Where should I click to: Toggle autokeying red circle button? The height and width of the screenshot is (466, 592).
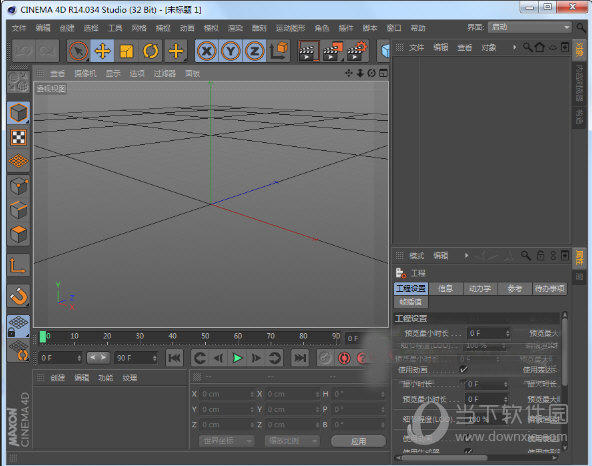coord(344,358)
